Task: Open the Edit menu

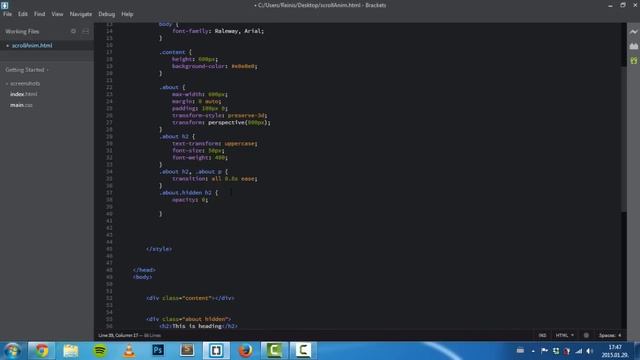Action: coord(23,14)
